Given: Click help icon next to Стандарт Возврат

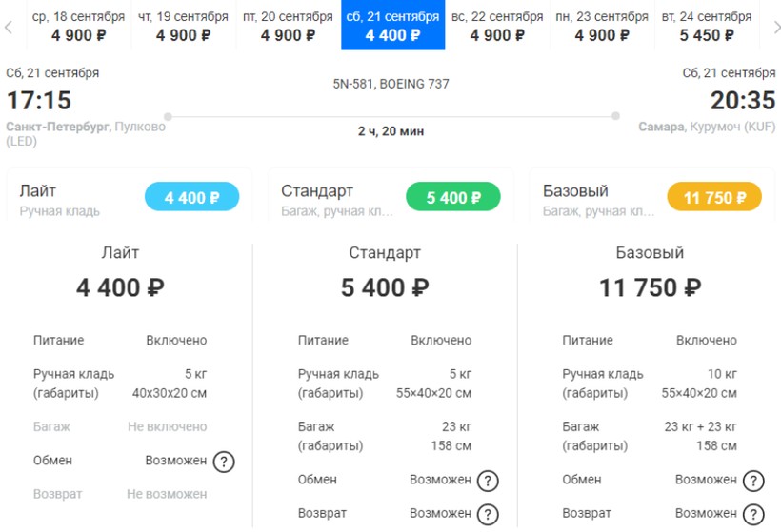Looking at the screenshot, I should [488, 514].
